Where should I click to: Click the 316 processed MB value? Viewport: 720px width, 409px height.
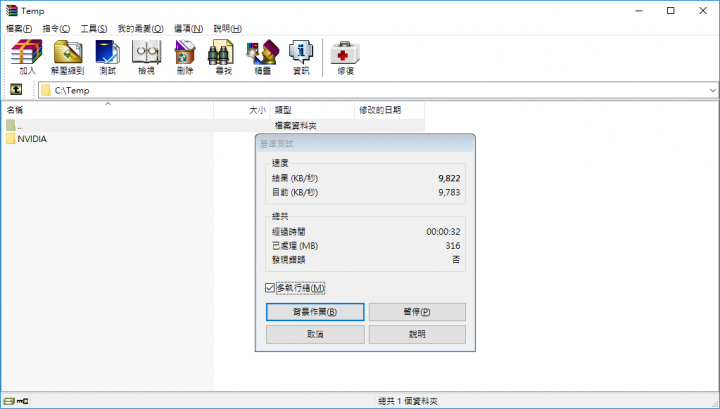click(x=453, y=246)
